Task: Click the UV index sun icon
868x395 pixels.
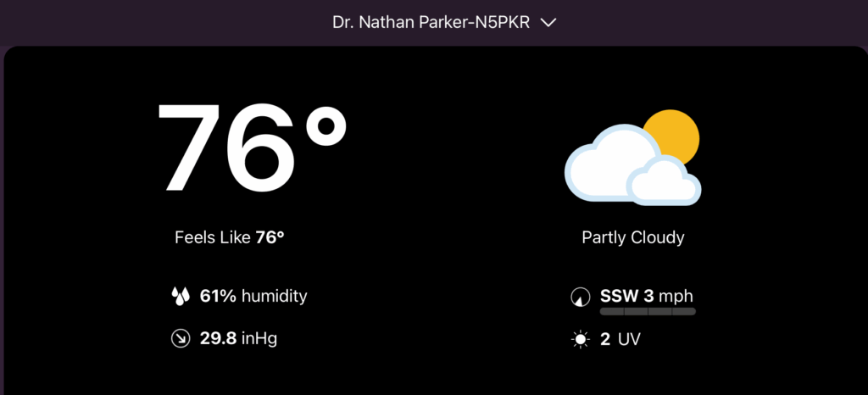Action: point(581,340)
